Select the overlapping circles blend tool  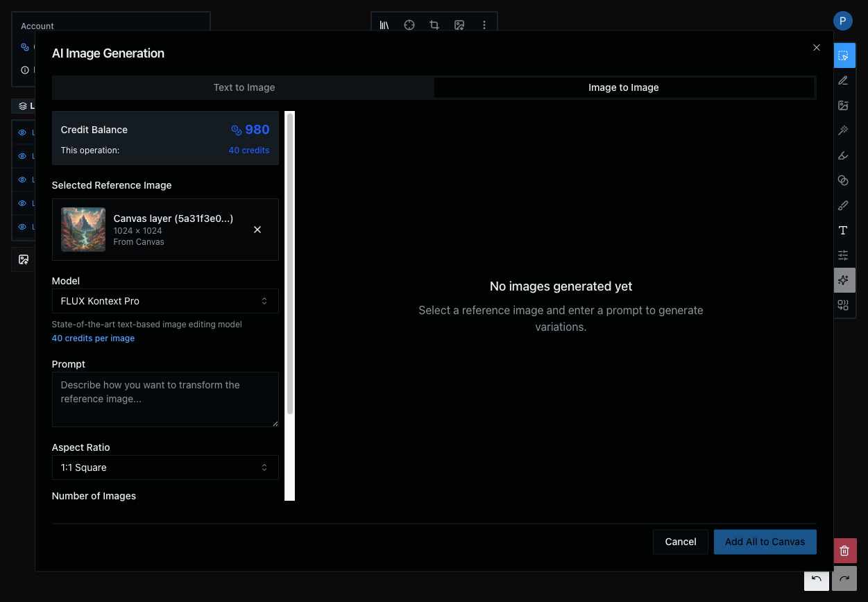click(843, 180)
